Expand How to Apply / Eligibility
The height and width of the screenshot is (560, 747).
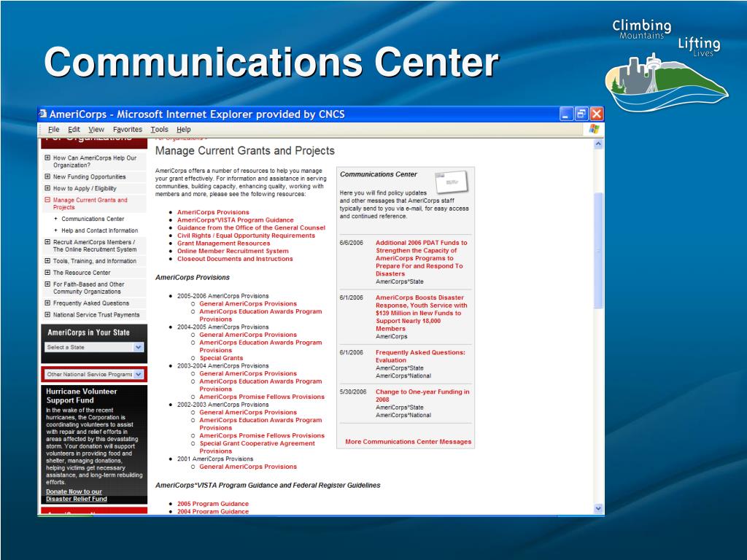click(47, 188)
